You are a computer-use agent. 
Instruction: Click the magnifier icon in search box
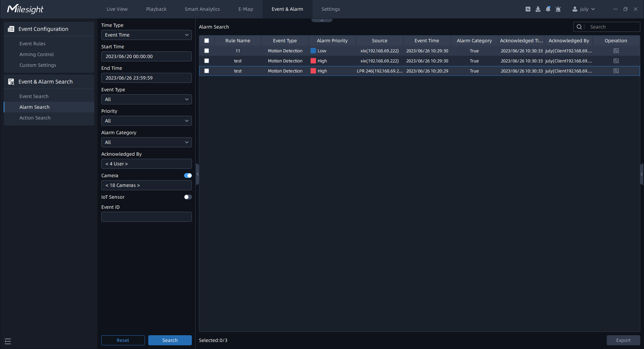[579, 27]
